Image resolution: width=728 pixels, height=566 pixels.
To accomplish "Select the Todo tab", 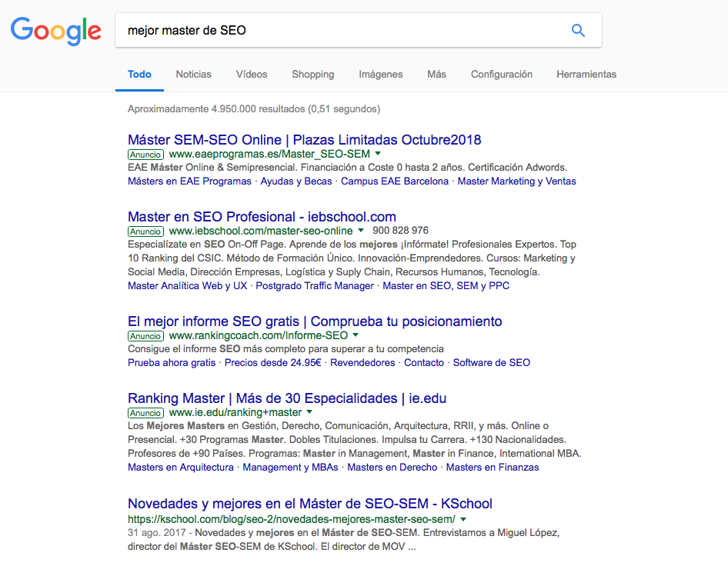I will point(139,75).
